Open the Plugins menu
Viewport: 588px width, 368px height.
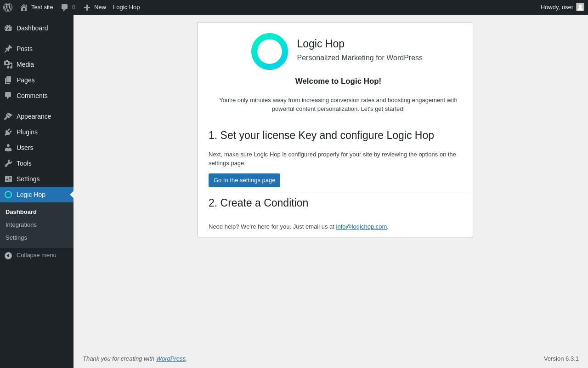click(37, 132)
